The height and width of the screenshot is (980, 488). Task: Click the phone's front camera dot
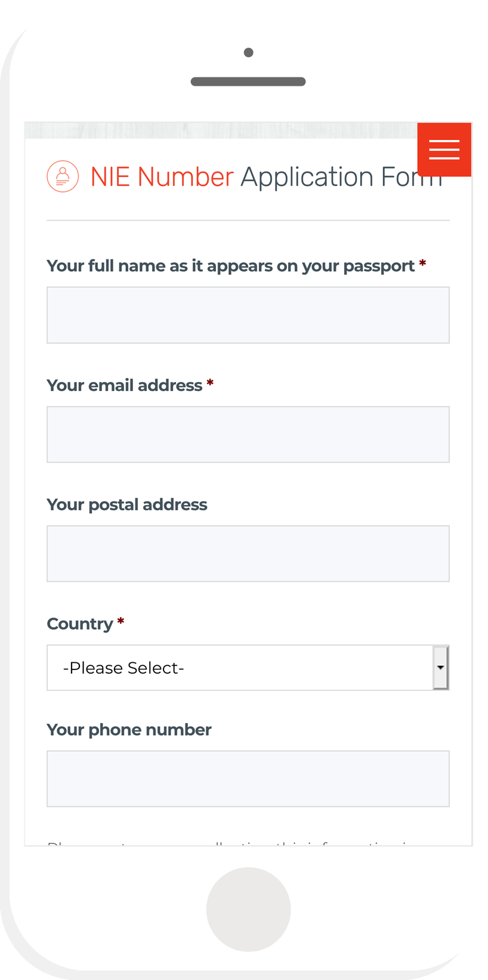[x=248, y=52]
